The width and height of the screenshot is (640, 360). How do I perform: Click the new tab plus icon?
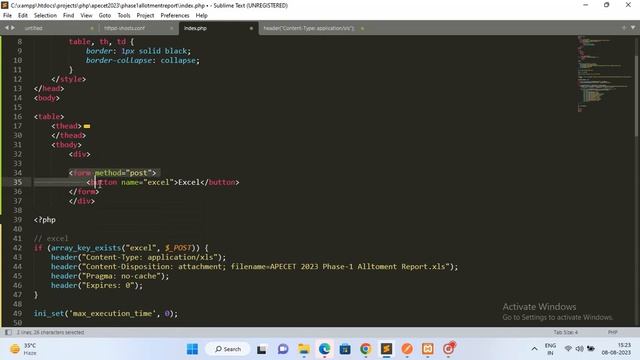click(624, 28)
